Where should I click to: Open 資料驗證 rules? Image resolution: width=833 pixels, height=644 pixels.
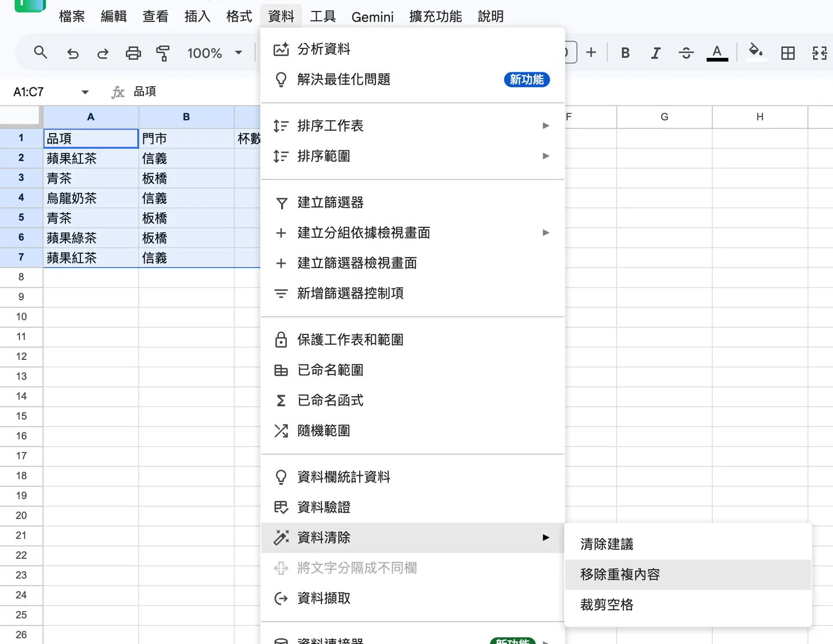click(412, 507)
